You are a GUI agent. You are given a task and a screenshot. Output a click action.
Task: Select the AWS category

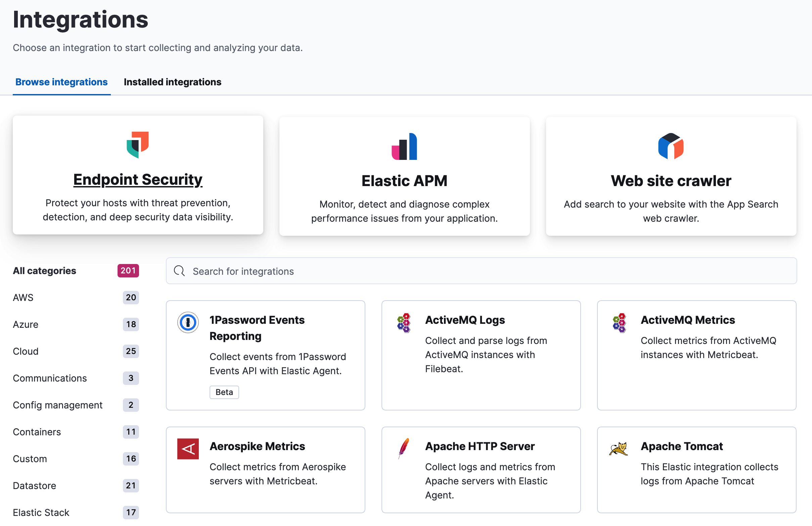click(x=23, y=297)
